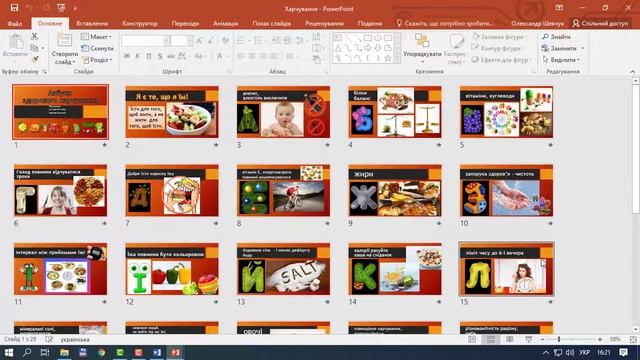Click account name Олександр Шевчук
This screenshot has height=360, width=640.
pos(537,23)
